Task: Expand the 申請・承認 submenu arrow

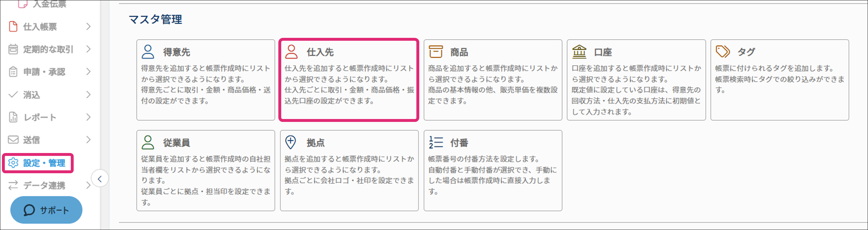Action: (x=88, y=72)
